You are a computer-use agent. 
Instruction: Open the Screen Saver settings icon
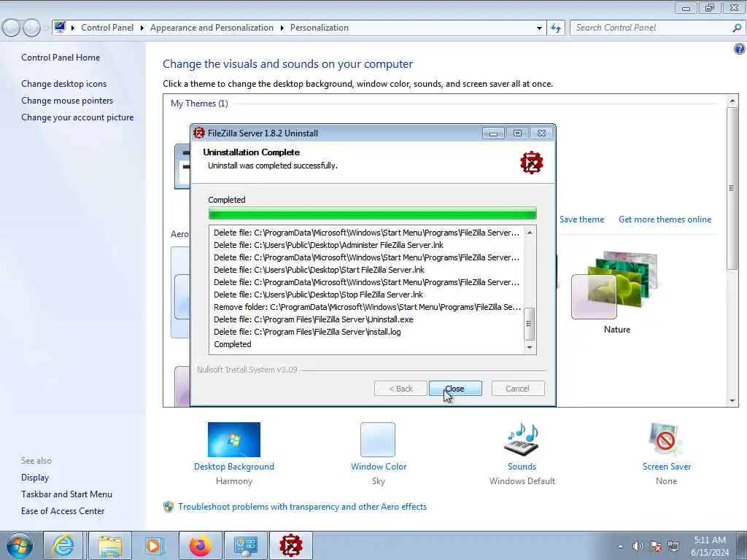pyautogui.click(x=665, y=440)
